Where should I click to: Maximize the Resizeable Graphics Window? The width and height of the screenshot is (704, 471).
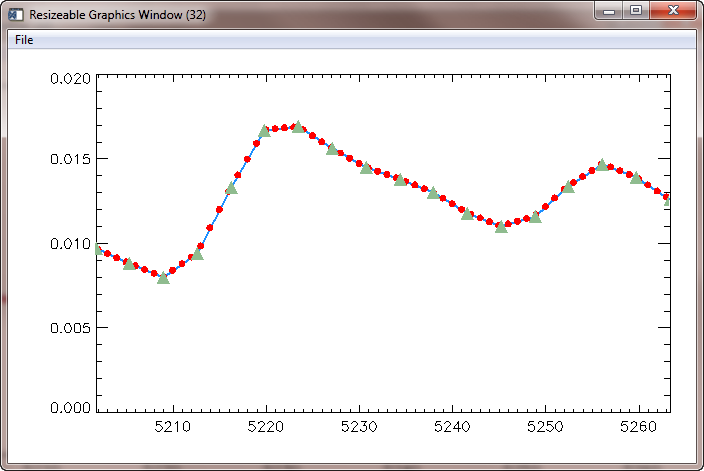click(x=636, y=10)
